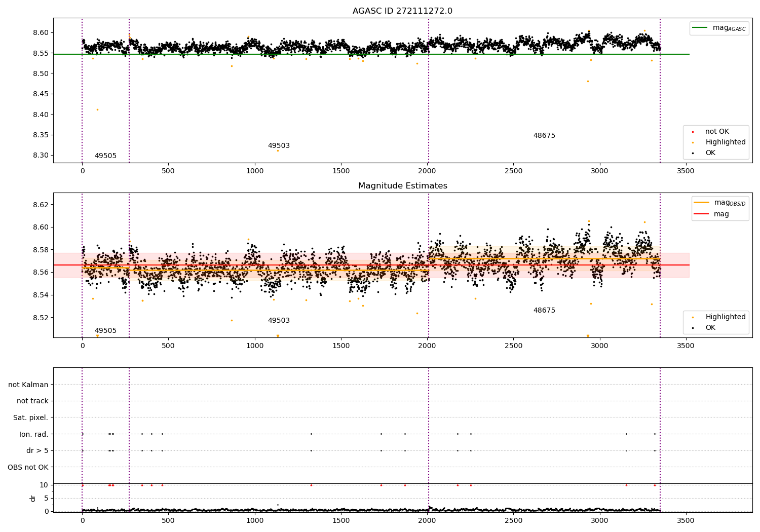
Task: Click x-axis tick 1500 in bottom plot
Action: click(341, 521)
